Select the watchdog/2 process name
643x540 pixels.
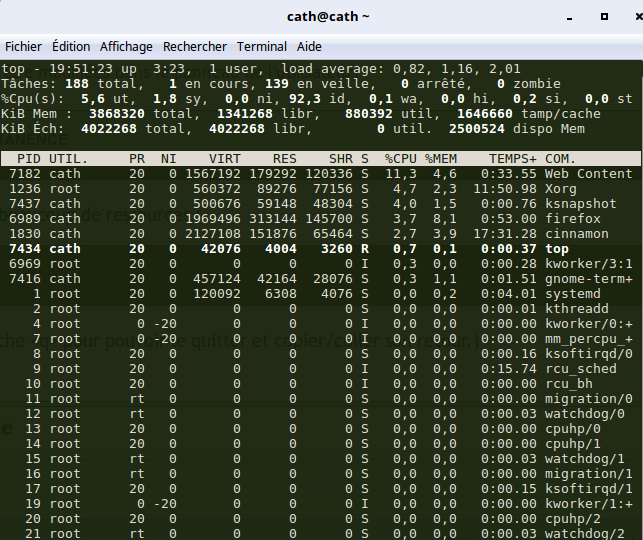tap(585, 534)
